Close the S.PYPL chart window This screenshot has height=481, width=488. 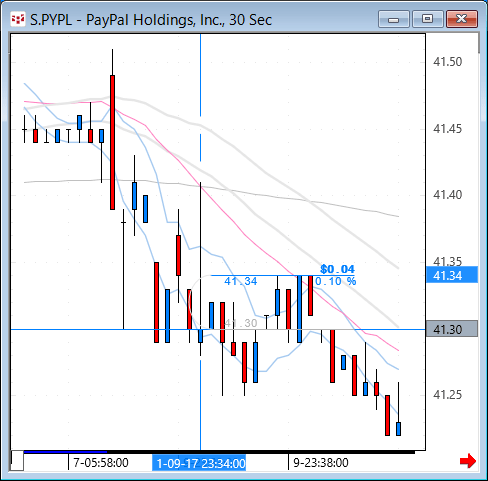pyautogui.click(x=462, y=19)
